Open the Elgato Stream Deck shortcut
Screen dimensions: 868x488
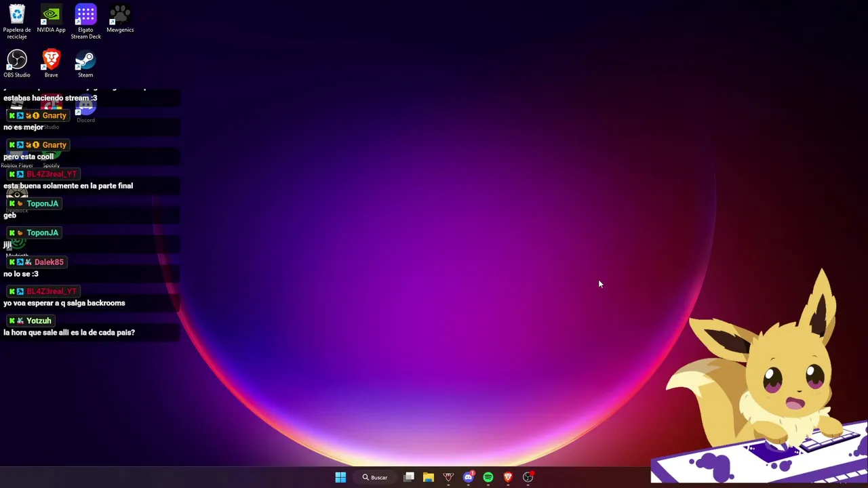point(85,22)
